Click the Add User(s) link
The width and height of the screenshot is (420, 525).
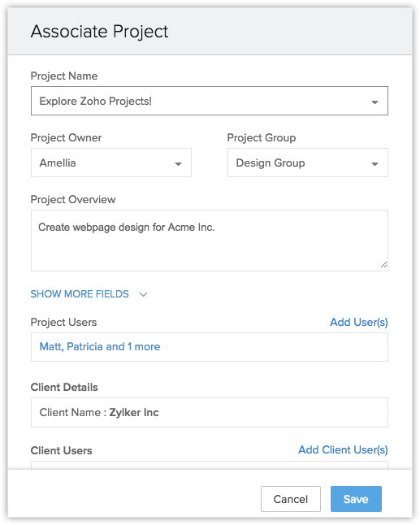click(x=359, y=322)
